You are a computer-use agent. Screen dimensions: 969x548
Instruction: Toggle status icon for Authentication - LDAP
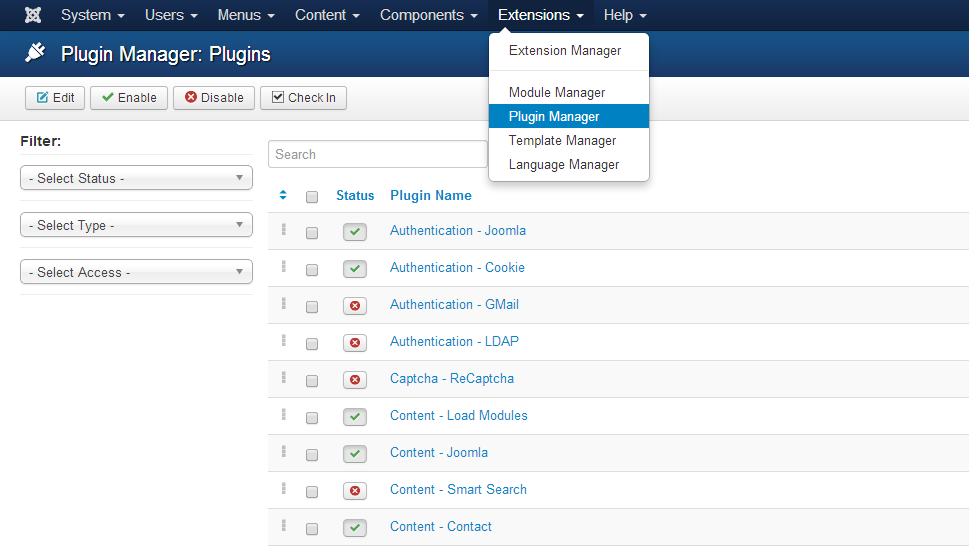click(x=355, y=343)
